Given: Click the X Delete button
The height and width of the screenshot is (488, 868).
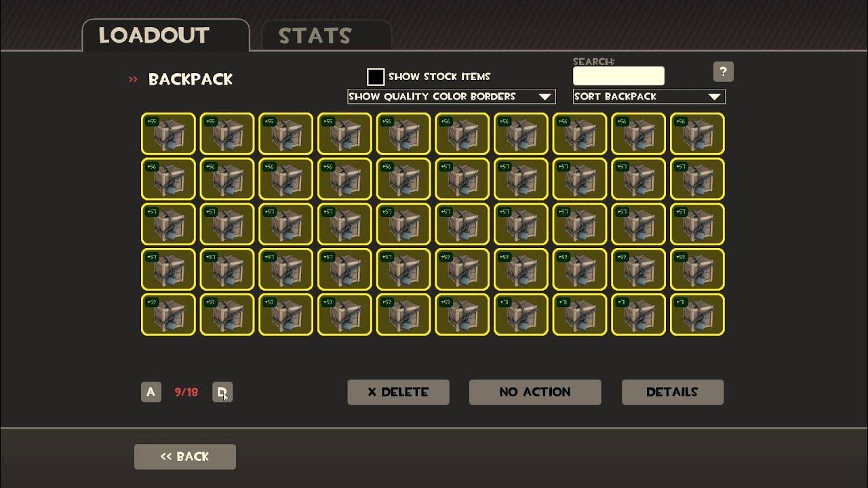Looking at the screenshot, I should (x=398, y=392).
